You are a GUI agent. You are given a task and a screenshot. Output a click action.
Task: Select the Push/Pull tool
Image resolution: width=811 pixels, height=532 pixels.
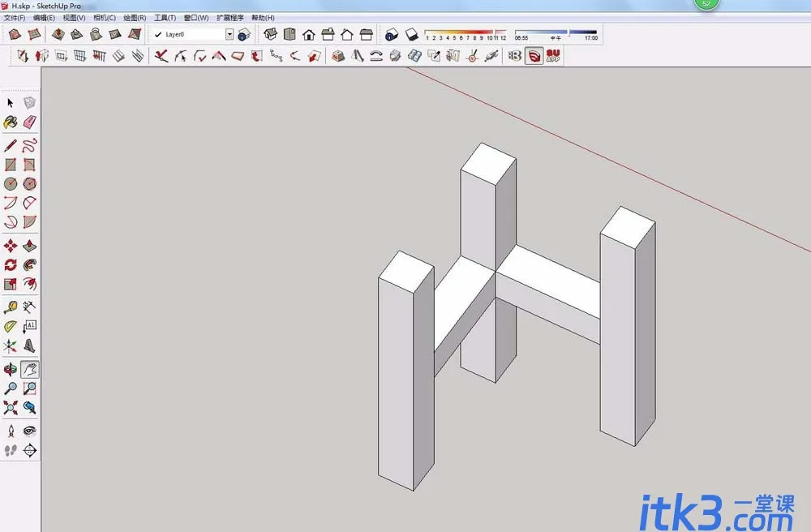[x=29, y=246]
